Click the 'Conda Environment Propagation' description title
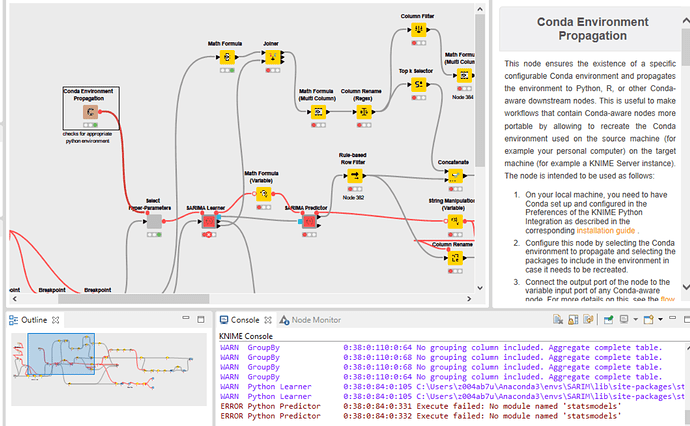Screen dimensions: 690x426 click(592, 29)
